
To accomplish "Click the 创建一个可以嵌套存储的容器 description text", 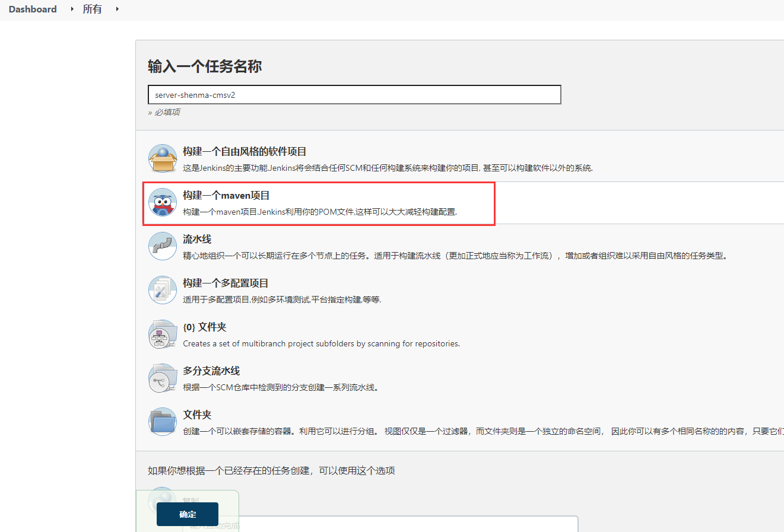I will (x=483, y=431).
